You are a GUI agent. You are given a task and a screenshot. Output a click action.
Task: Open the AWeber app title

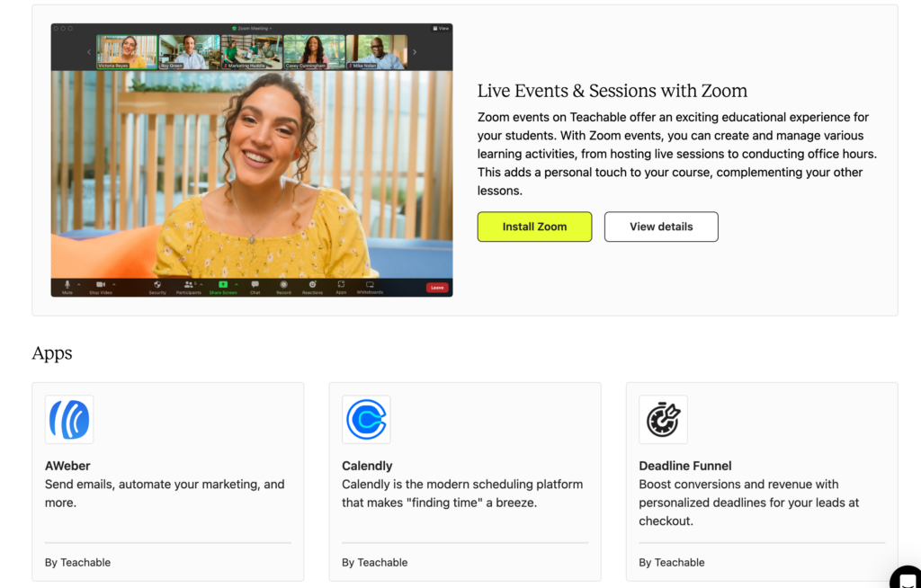click(67, 466)
